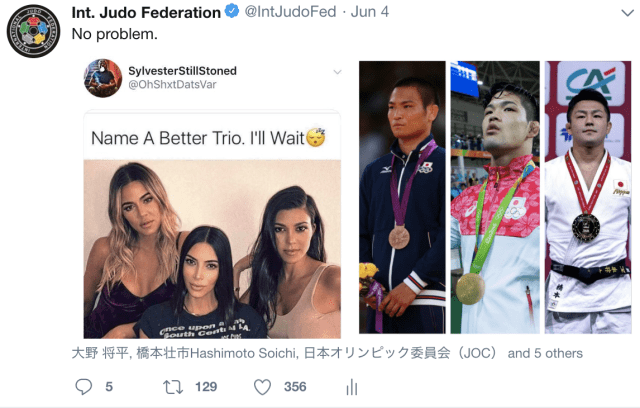The height and width of the screenshot is (408, 640).
Task: Show the 'and 5 others' tagged list
Action: pos(545,353)
